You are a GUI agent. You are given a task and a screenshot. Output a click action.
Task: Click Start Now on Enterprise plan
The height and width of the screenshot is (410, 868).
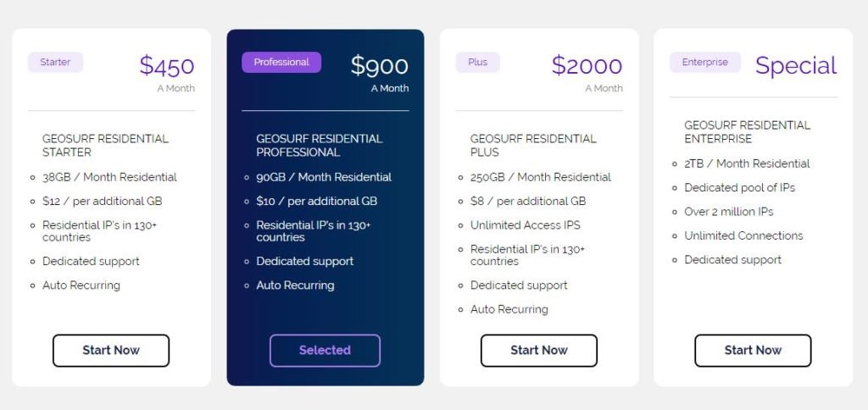tap(753, 350)
